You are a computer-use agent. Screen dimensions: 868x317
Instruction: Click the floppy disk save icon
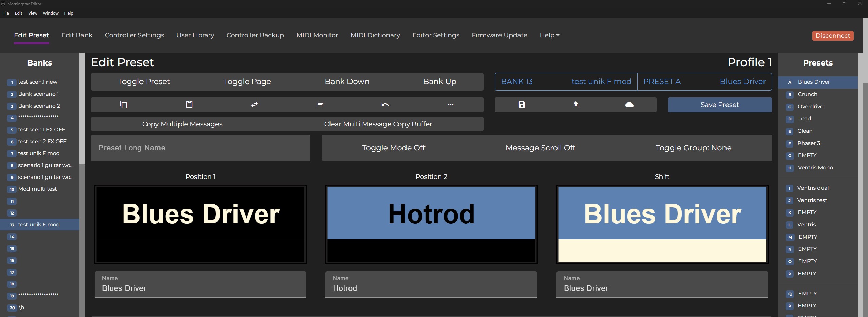pyautogui.click(x=522, y=105)
